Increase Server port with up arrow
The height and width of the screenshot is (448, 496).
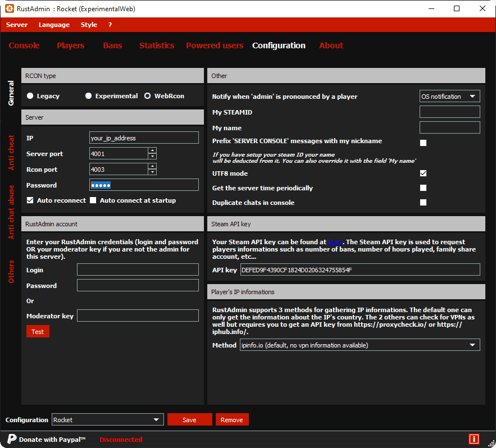point(152,150)
